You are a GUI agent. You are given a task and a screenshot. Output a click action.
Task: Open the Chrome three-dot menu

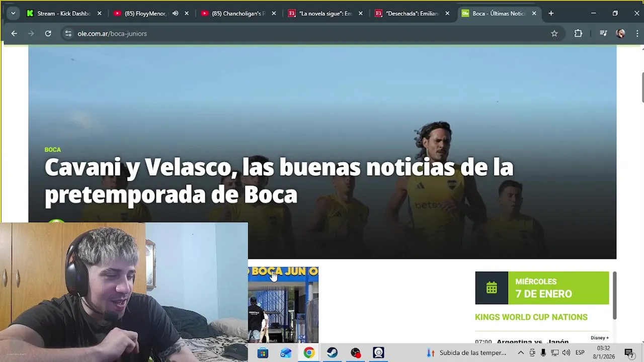637,34
